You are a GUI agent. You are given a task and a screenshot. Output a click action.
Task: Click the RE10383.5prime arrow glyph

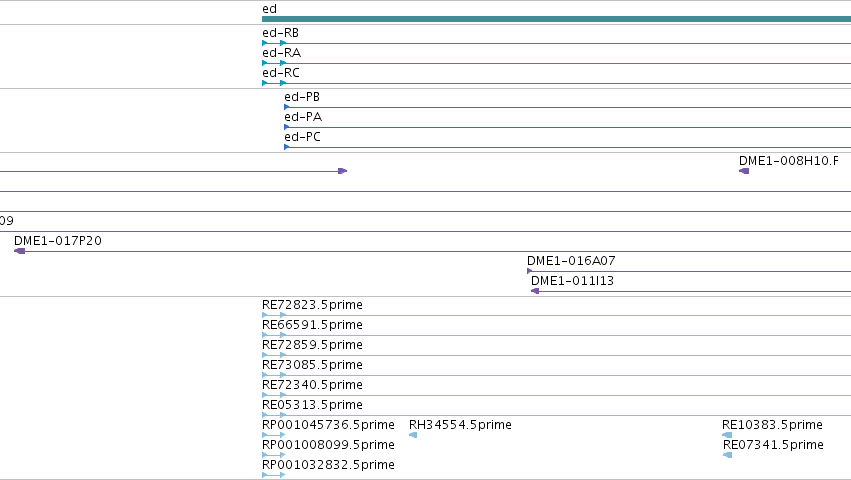(x=727, y=435)
